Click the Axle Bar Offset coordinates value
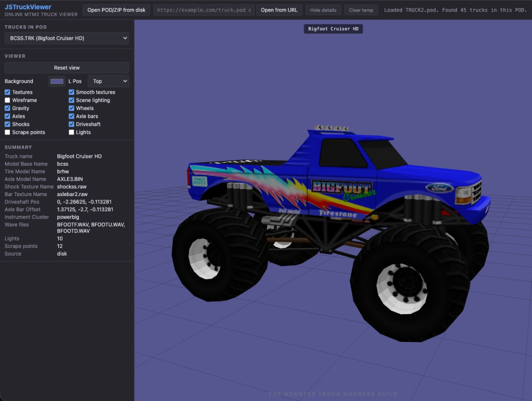Screen dimensions: 532x401 [x=85, y=209]
